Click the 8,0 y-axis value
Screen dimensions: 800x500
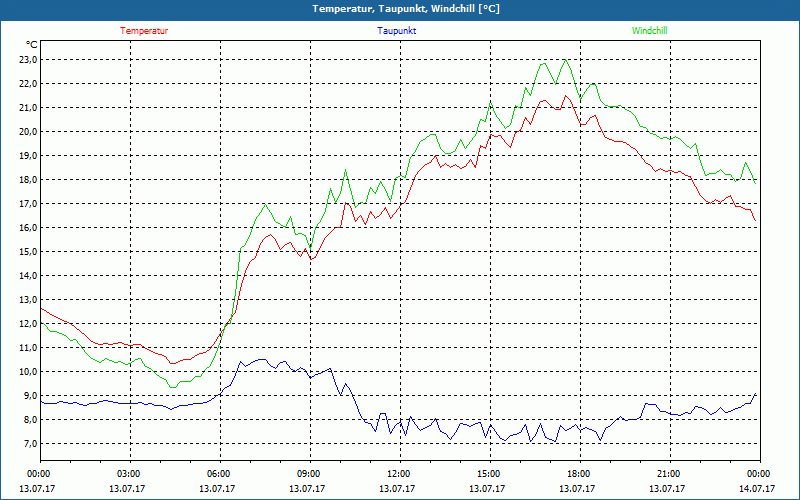point(31,419)
